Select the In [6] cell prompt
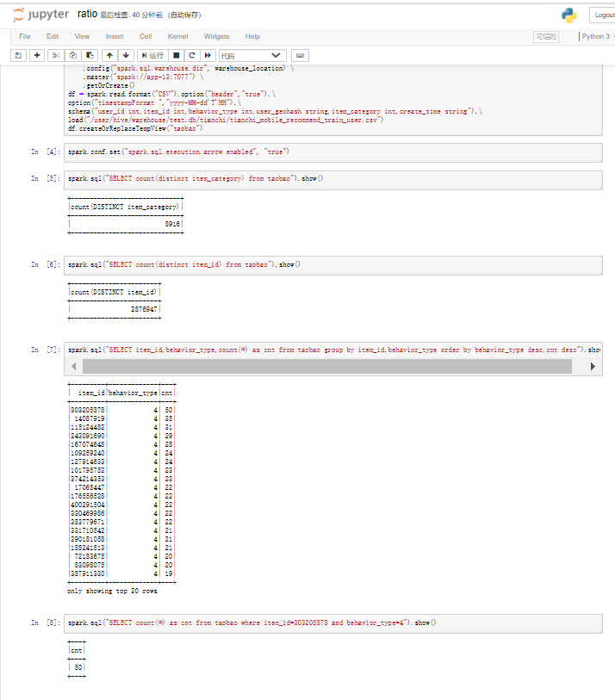Screen dimensions: 615x700 [x=46, y=264]
